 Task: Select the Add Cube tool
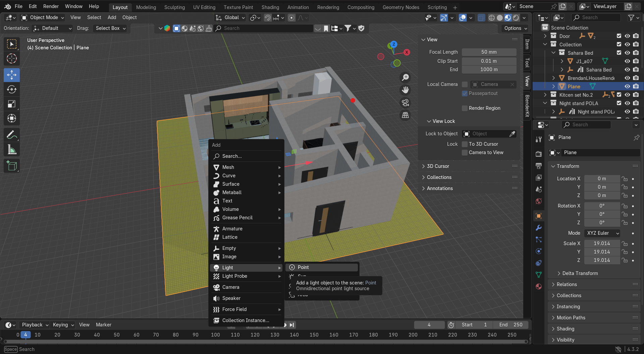[x=12, y=166]
